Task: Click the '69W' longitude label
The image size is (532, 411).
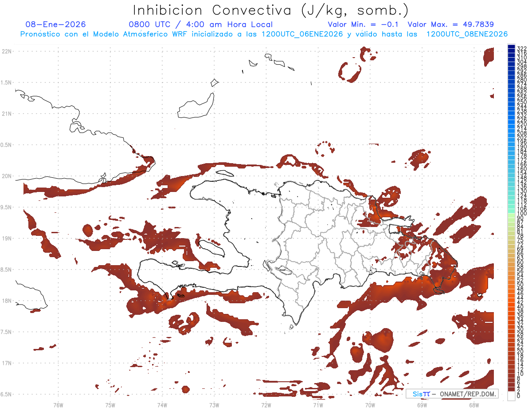Action: click(422, 405)
